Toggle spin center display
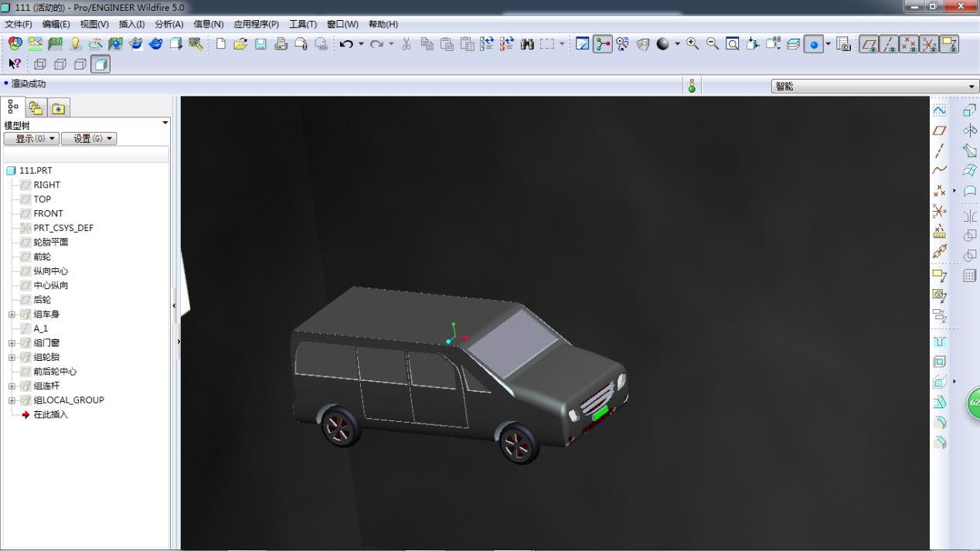The width and height of the screenshot is (980, 551). coord(813,44)
